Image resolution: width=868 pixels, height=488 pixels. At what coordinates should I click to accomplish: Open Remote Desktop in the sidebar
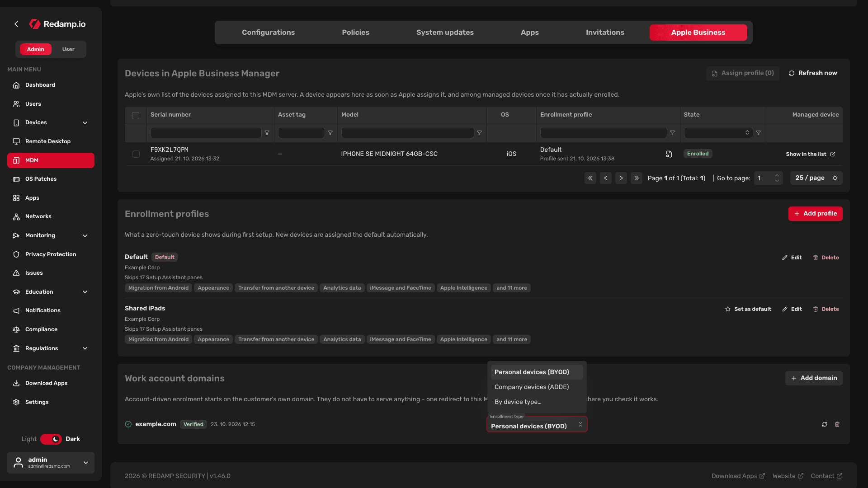tap(51, 141)
